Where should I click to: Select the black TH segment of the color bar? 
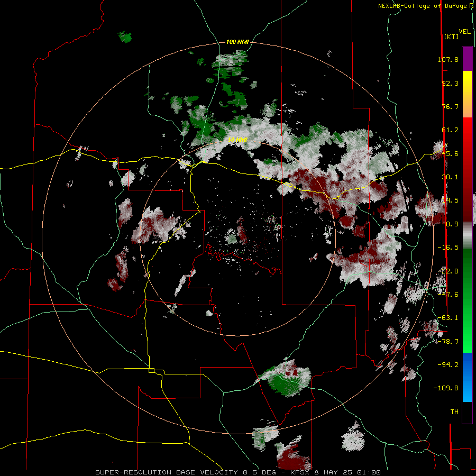coord(467,413)
